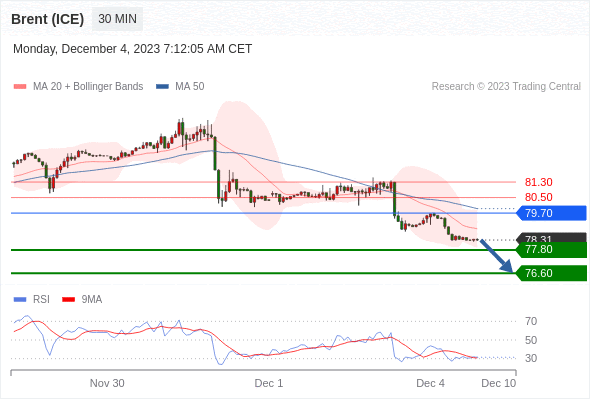Click the MA 20 + Bollinger Bands legend label

(x=88, y=87)
